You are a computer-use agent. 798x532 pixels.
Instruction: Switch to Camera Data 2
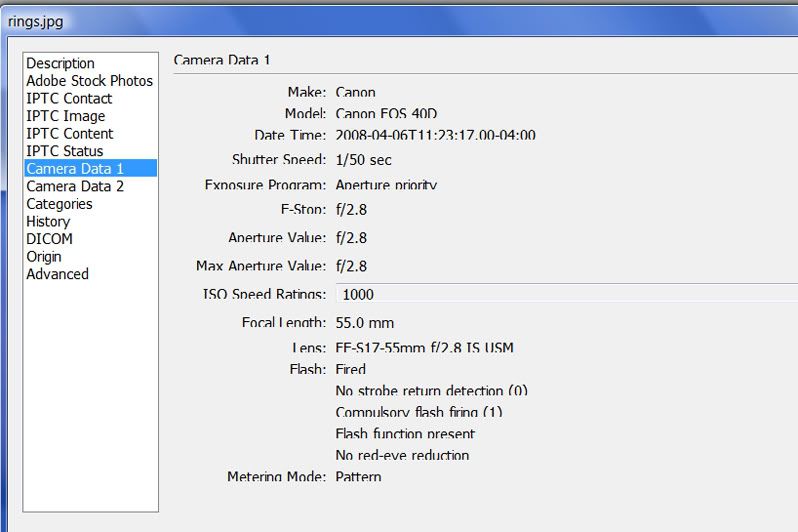(75, 186)
